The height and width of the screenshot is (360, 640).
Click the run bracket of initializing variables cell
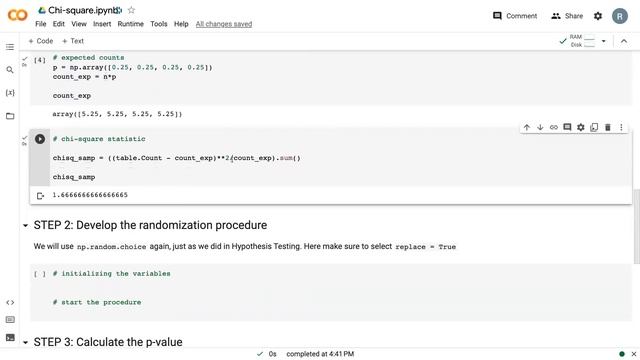tap(40, 274)
